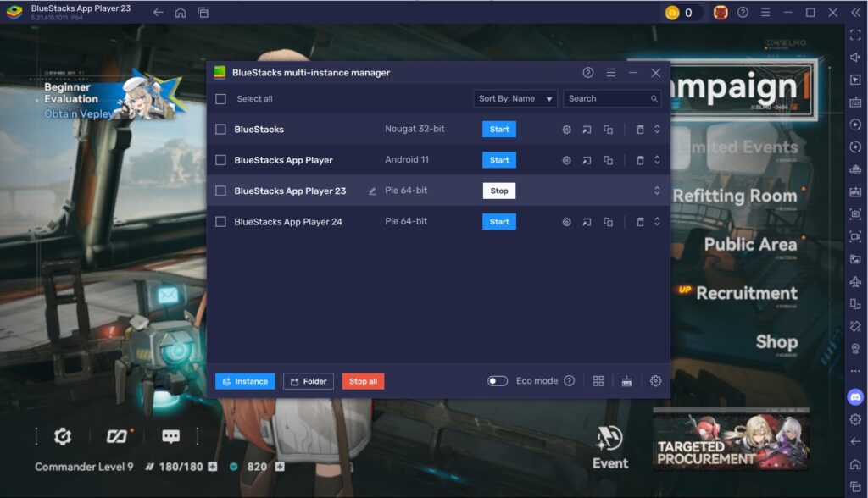Screen dimensions: 868x498
Task: Start the BlueStacks App Player 24 instance
Action: [x=498, y=221]
